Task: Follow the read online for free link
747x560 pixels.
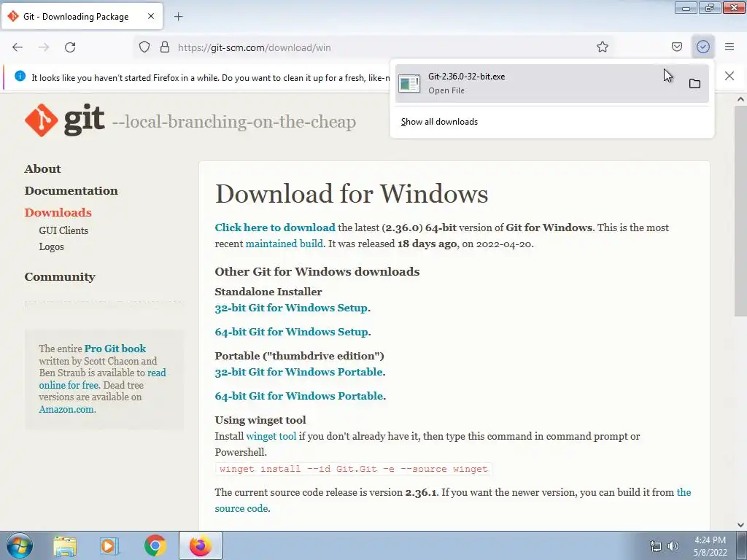Action: click(102, 379)
